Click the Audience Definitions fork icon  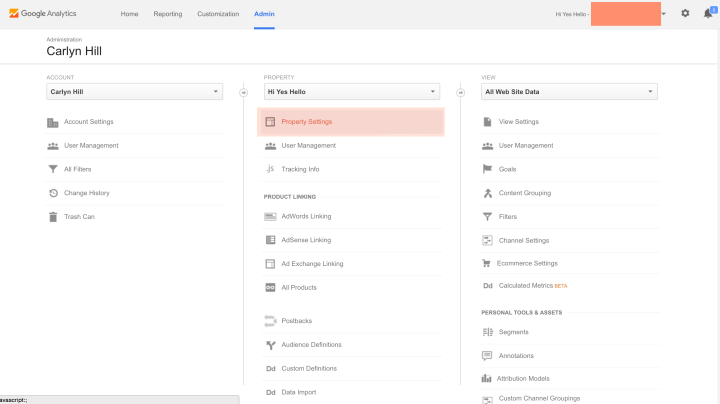[x=270, y=345]
